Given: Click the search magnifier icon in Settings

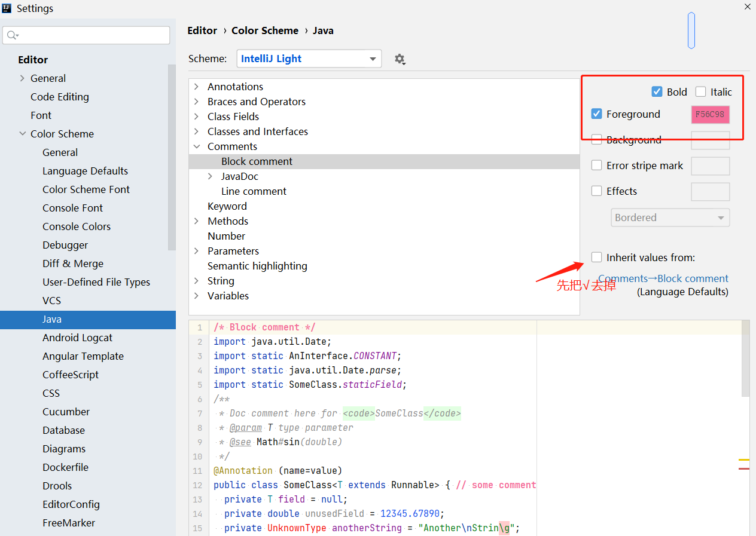Looking at the screenshot, I should point(12,36).
